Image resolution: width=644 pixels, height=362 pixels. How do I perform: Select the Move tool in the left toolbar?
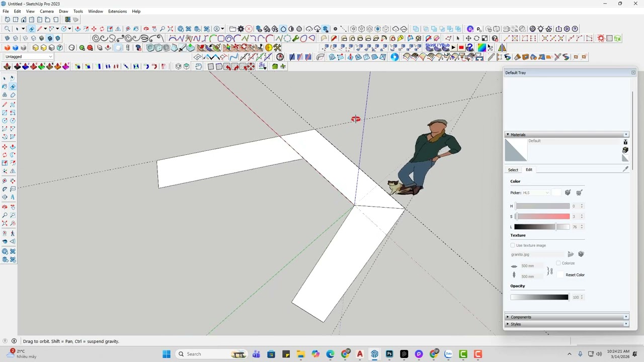pyautogui.click(x=5, y=146)
